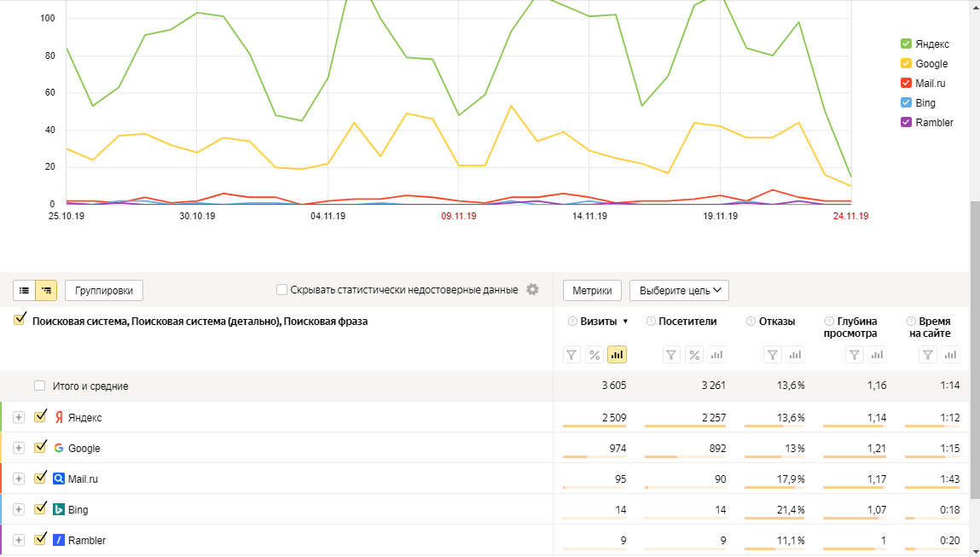The image size is (980, 557).
Task: Expand the Mail.ru row
Action: pos(19,479)
